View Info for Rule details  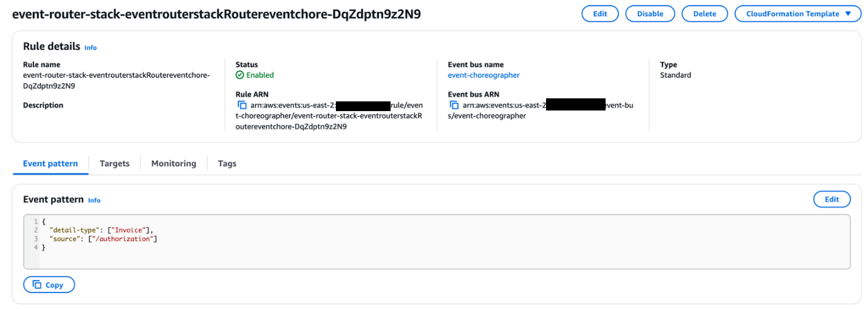click(x=91, y=47)
